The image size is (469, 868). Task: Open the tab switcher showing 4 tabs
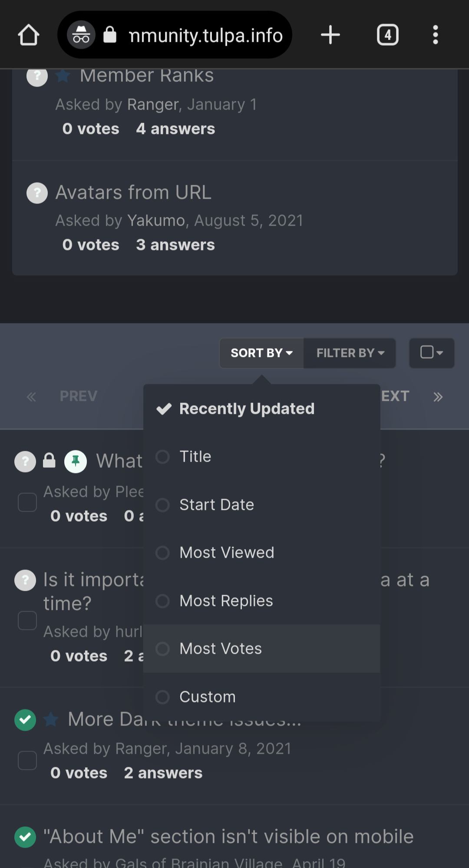[387, 35]
